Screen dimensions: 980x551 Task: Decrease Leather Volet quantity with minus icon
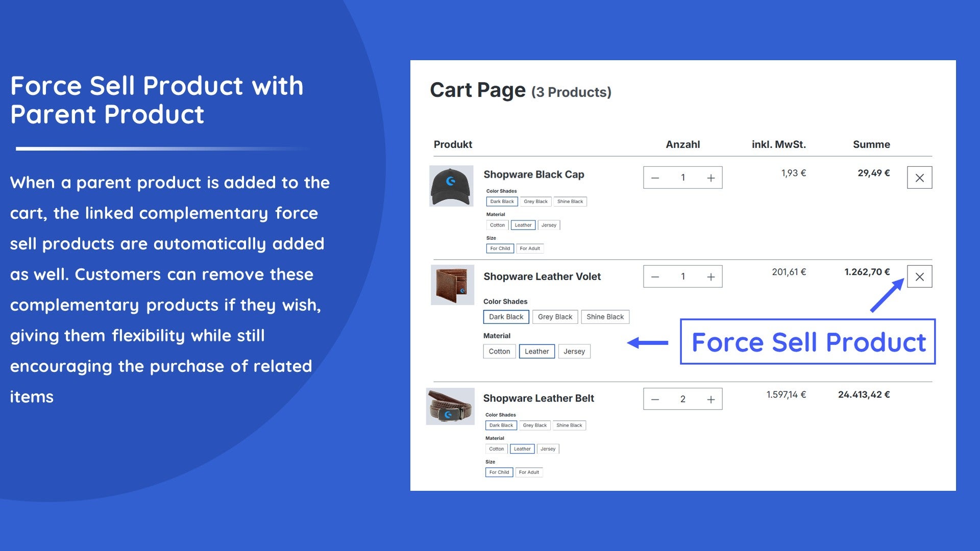click(655, 277)
